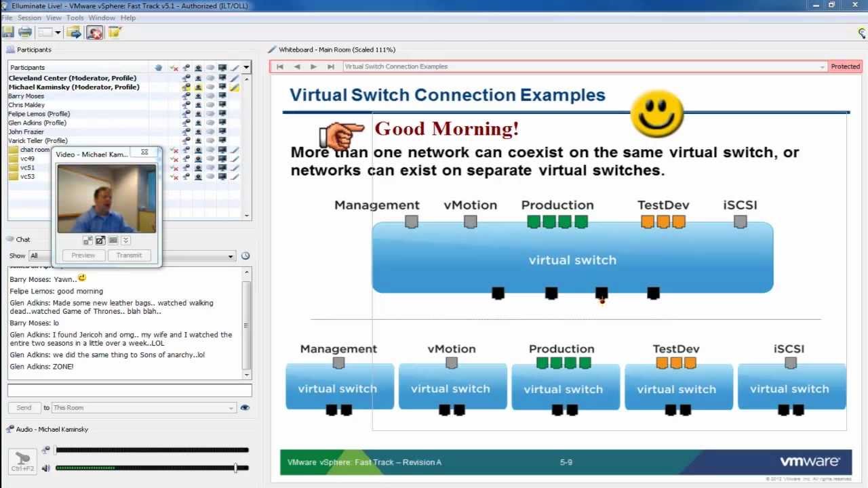
Task: Click the raised hand column header icon
Action: [x=158, y=68]
